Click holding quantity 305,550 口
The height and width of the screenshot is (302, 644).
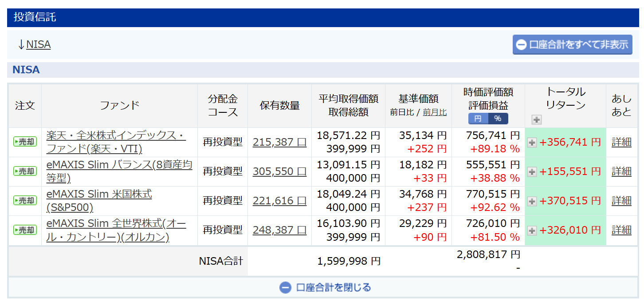tap(279, 171)
